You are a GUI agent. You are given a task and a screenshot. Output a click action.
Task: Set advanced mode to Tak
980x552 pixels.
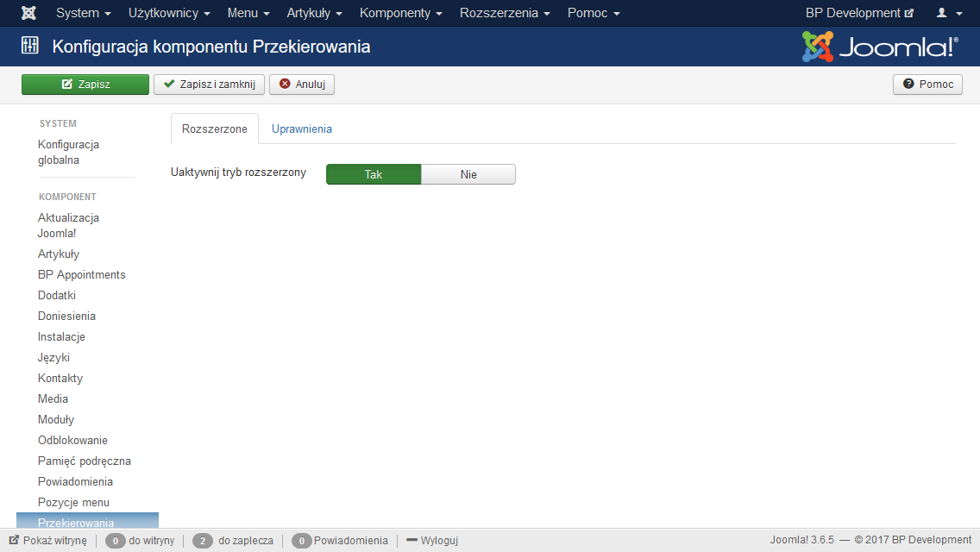[374, 174]
